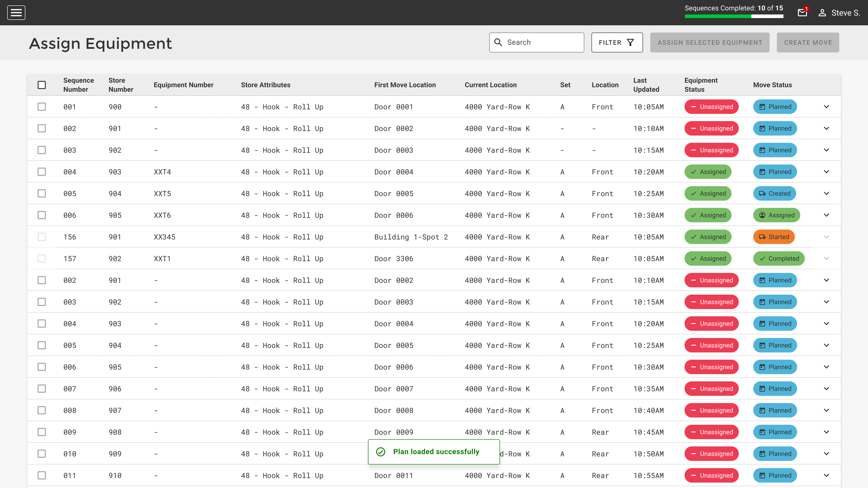The image size is (868, 488).
Task: Sort by the Move Status column header
Action: click(772, 85)
